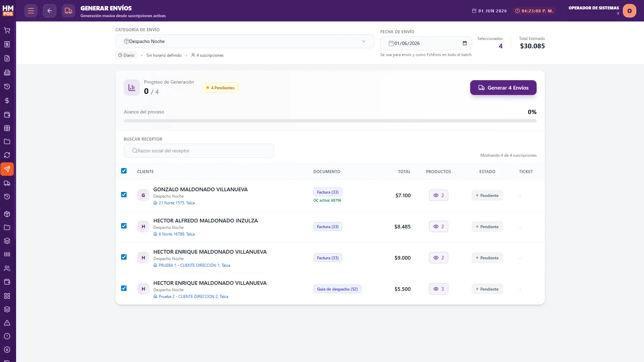Screen dimensions: 644x362
Task: Open the warning triangle sidebar icon
Action: (7, 323)
